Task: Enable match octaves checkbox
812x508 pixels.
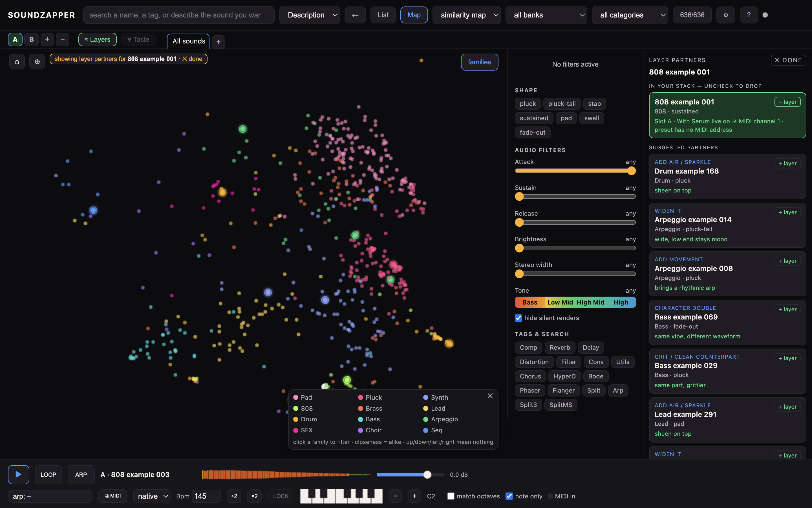Action: coord(451,496)
